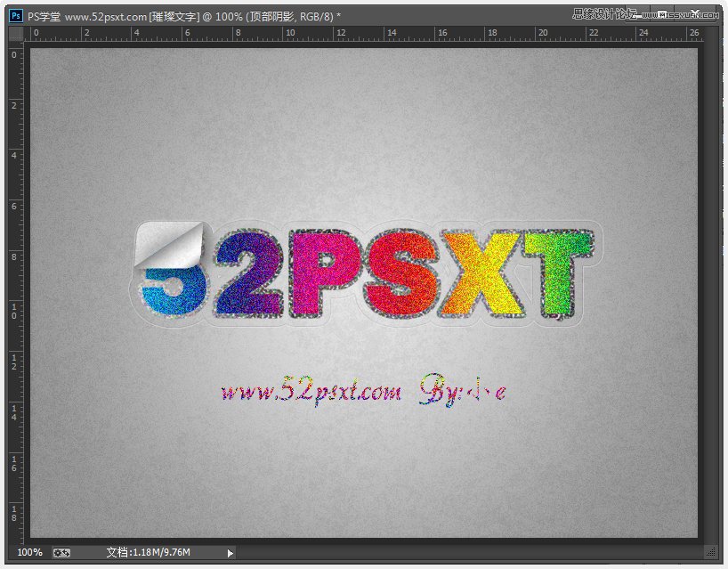Click the www.52psxt.com text on canvas
The width and height of the screenshot is (728, 569).
point(311,391)
